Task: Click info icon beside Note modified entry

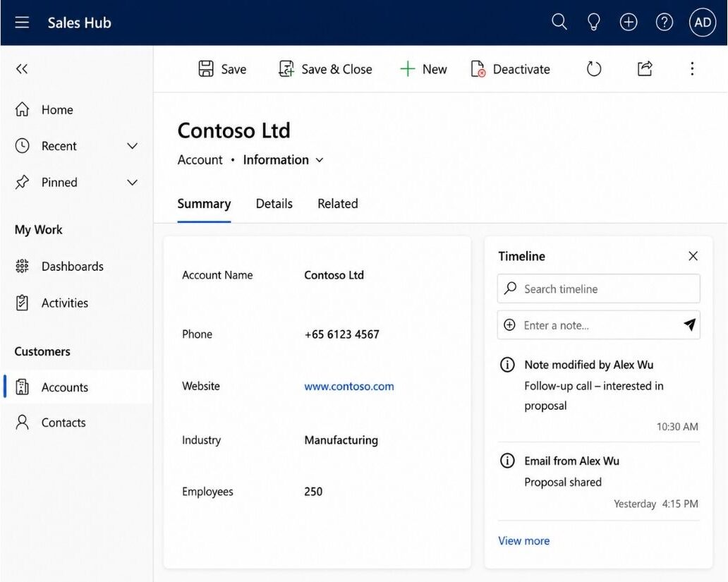Action: tap(507, 365)
